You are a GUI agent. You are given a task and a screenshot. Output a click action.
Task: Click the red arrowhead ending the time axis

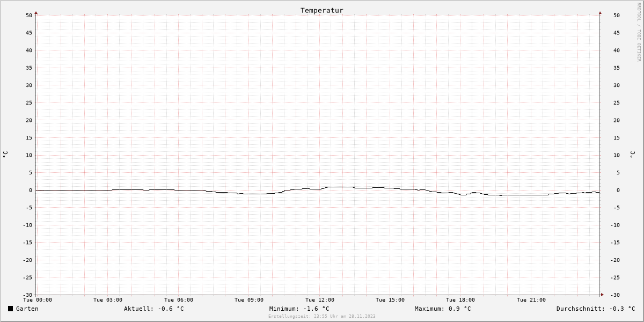tap(602, 295)
